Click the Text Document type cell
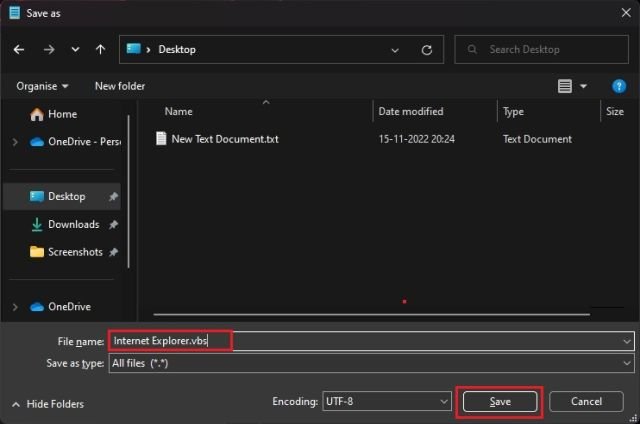This screenshot has height=424, width=640. (x=537, y=139)
